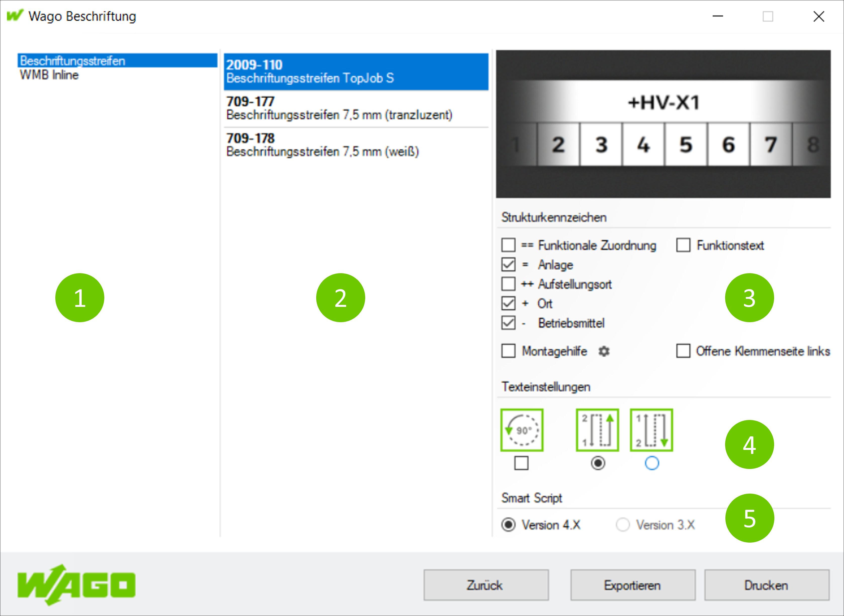Select Beschriftungsstreifen category
The width and height of the screenshot is (844, 616).
pyautogui.click(x=117, y=60)
